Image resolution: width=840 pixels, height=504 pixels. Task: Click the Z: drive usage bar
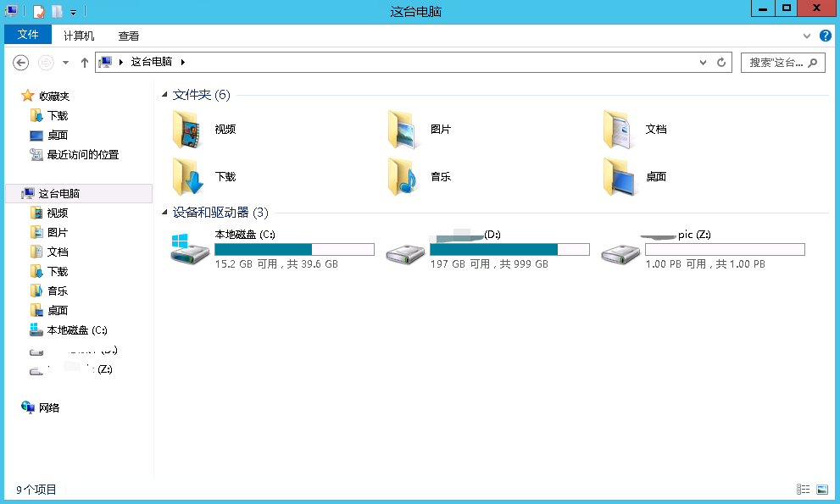(725, 250)
